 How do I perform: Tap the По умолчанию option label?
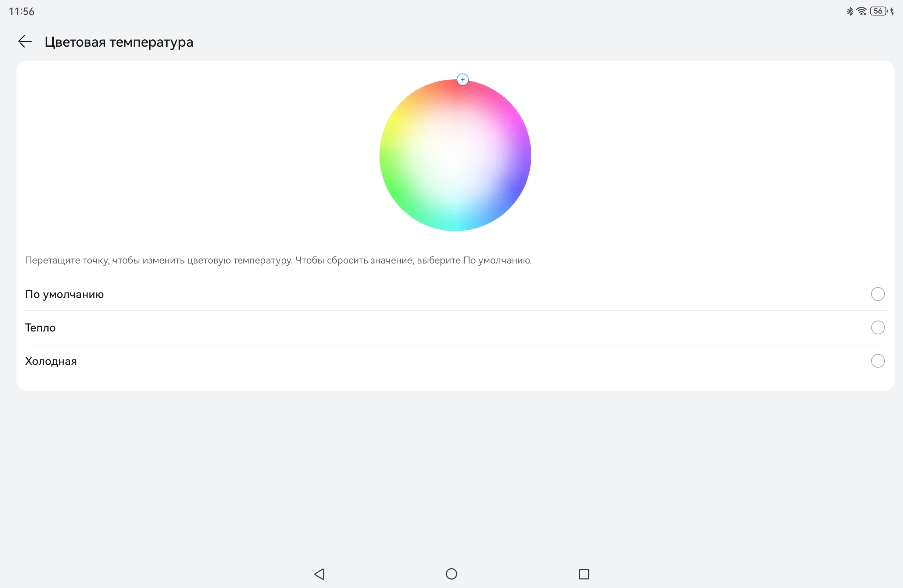pos(64,294)
